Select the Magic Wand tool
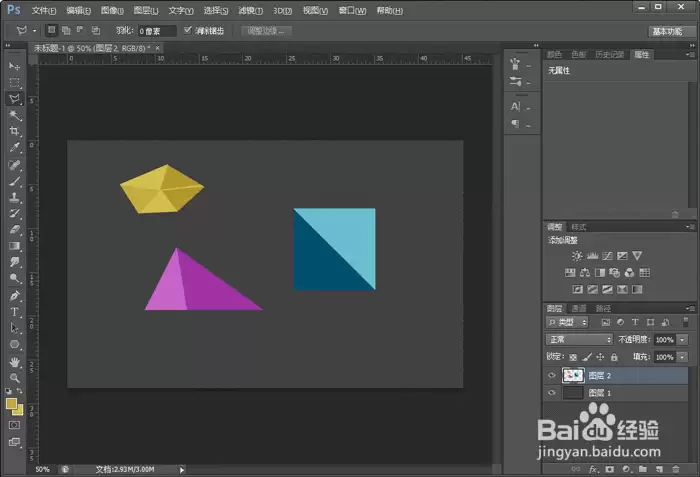Image resolution: width=700 pixels, height=477 pixels. (15, 115)
